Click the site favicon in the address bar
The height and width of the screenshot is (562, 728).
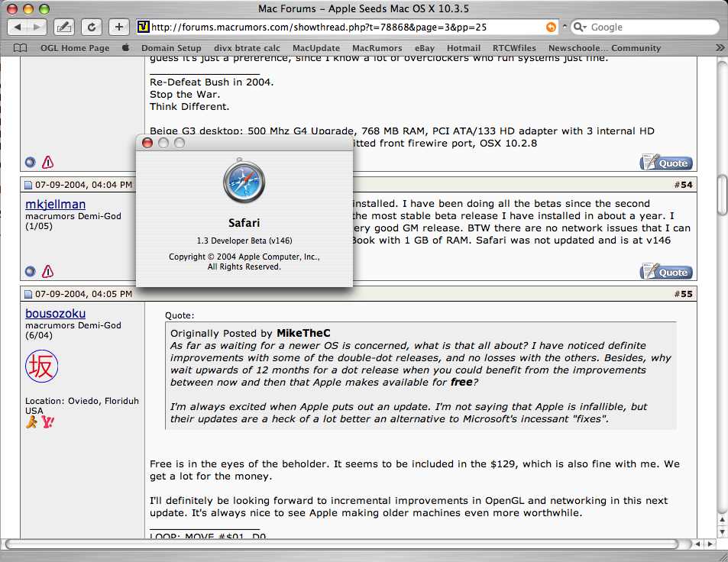(x=143, y=27)
